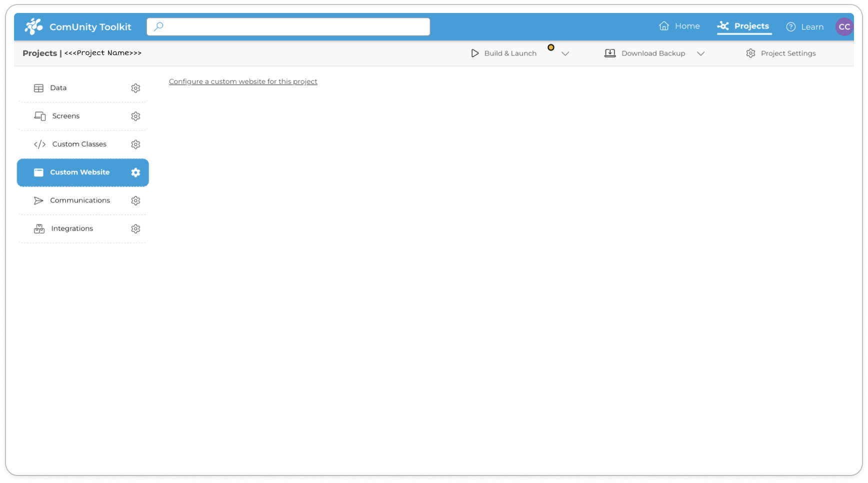Viewport: 868px width, 483px height.
Task: Open settings gear next to Screens
Action: (x=135, y=116)
